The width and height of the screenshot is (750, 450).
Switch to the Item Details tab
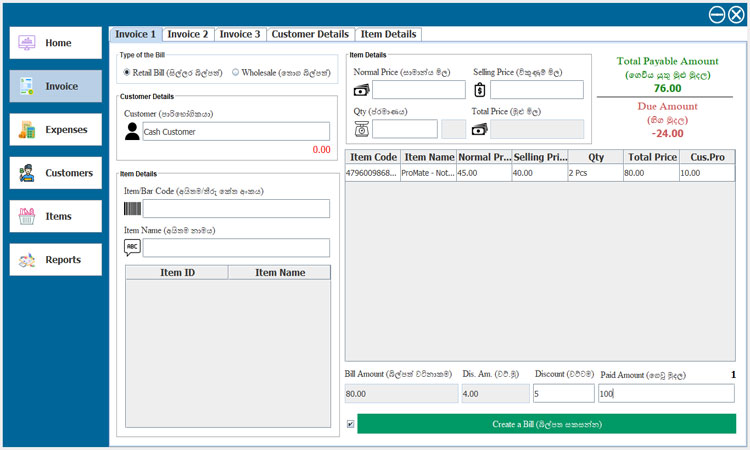pos(388,34)
